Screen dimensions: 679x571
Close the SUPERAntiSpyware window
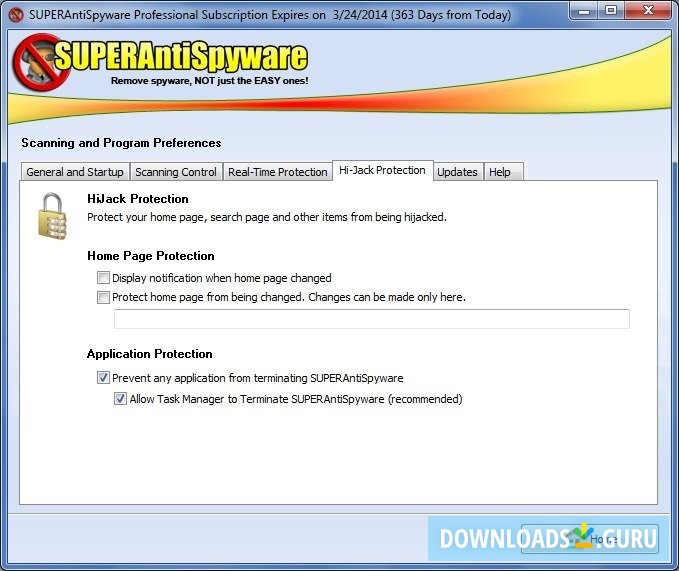[x=648, y=11]
